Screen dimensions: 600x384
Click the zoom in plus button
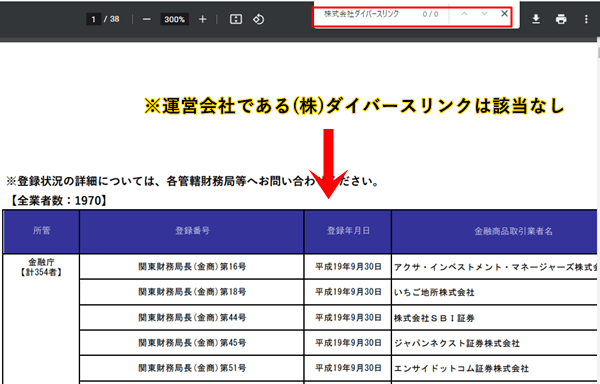click(x=202, y=19)
